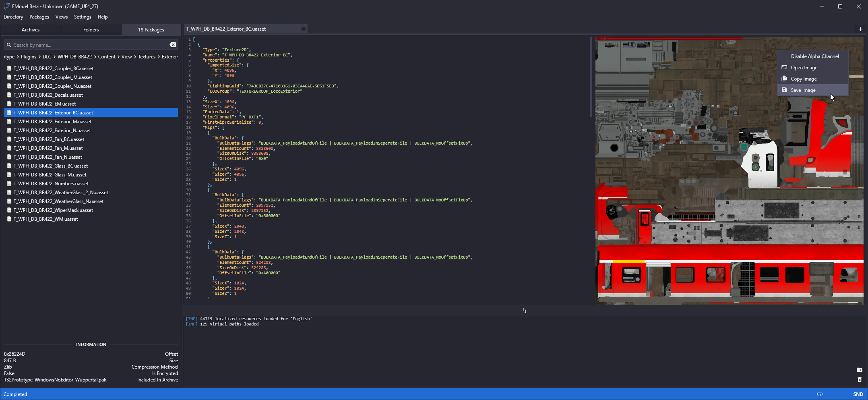Click the status bar overlay window icon
The width and height of the screenshot is (868, 400).
tap(819, 394)
